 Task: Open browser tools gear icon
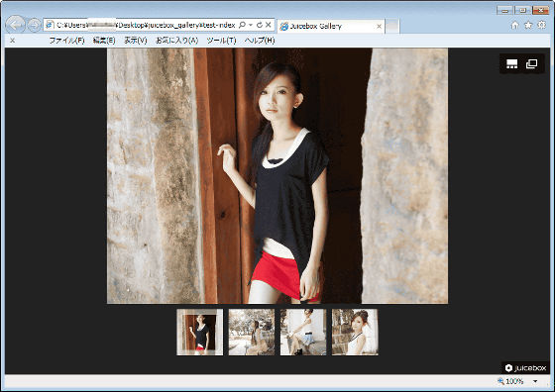[x=542, y=25]
